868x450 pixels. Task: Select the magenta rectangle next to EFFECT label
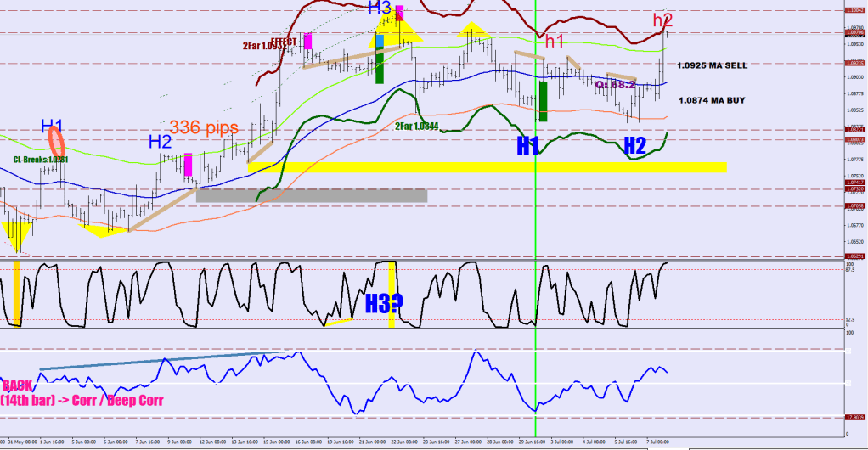click(x=307, y=41)
